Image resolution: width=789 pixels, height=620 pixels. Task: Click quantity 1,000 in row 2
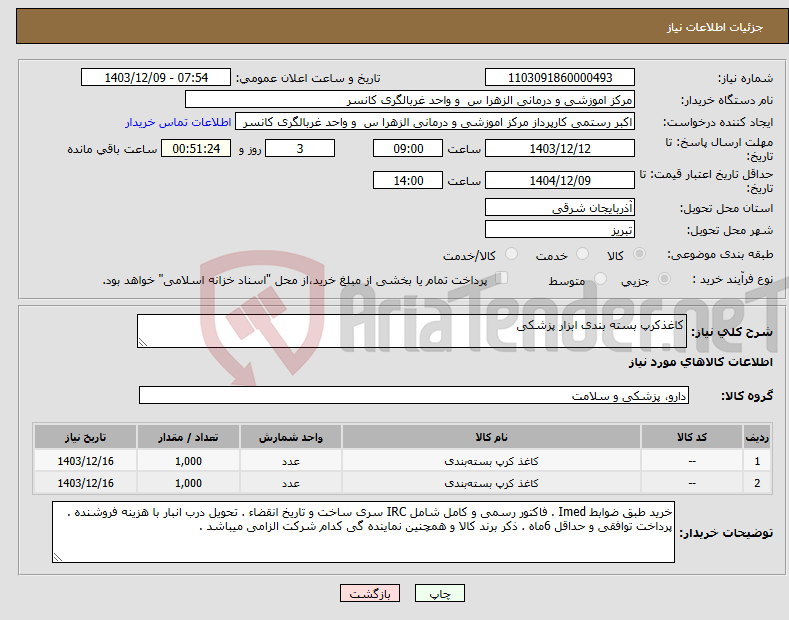pos(188,483)
